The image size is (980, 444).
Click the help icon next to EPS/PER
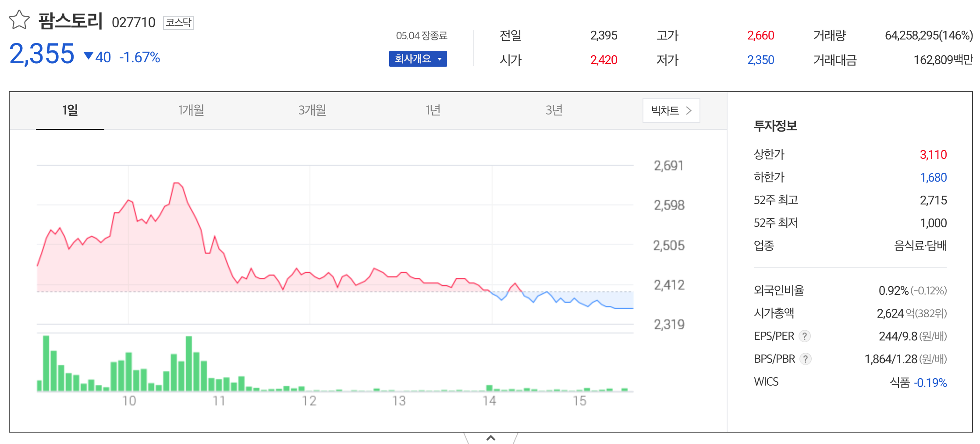[x=805, y=336]
